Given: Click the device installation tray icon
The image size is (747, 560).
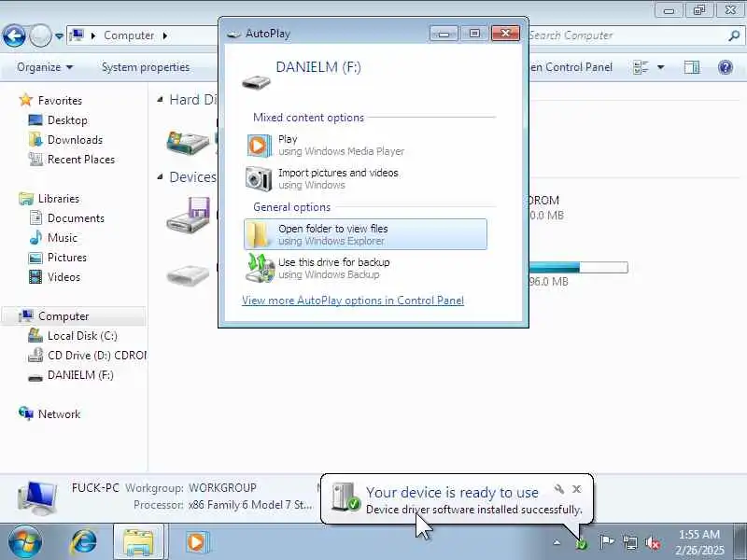Looking at the screenshot, I should [582, 543].
